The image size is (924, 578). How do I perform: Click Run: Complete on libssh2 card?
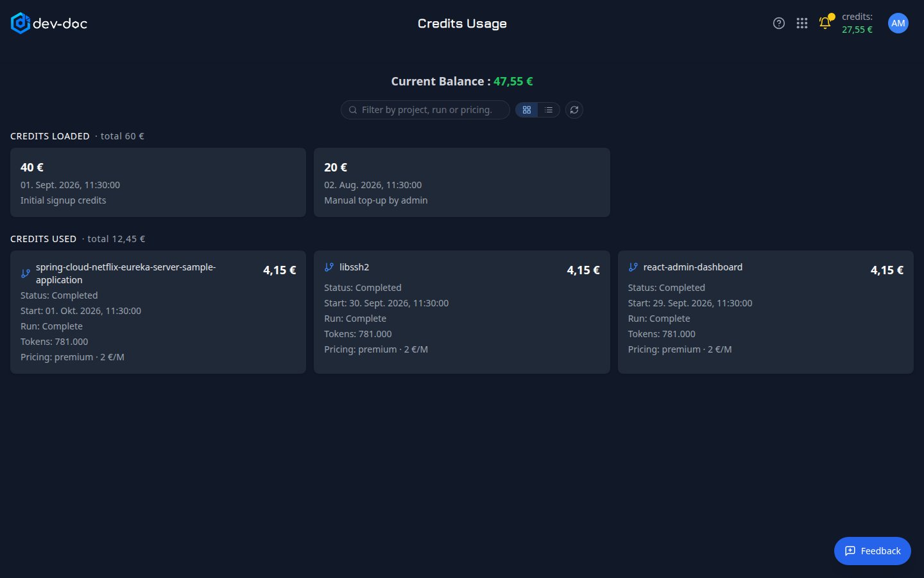pyautogui.click(x=355, y=319)
